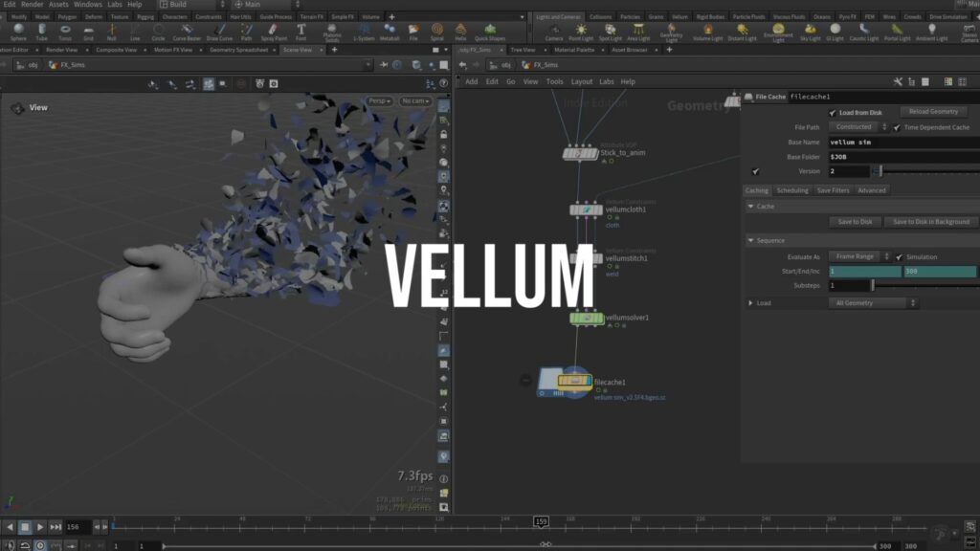Add a Portal Light from the shelf

point(897,33)
